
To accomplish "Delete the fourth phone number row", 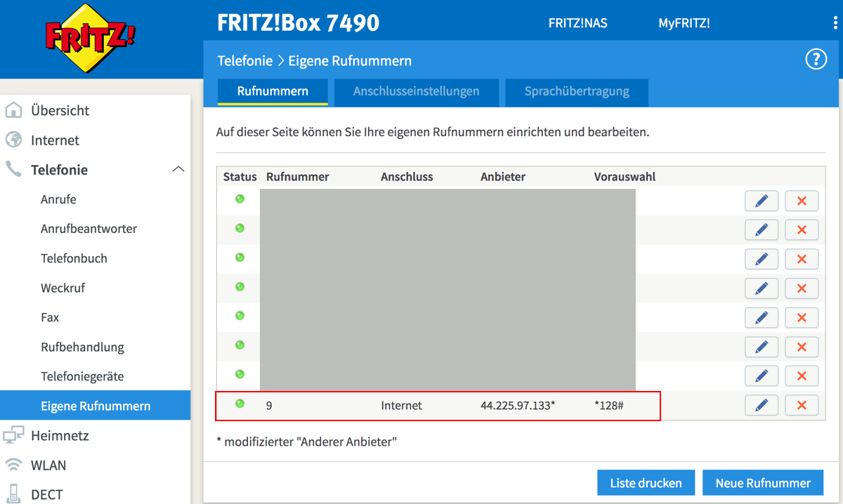I will tap(802, 289).
